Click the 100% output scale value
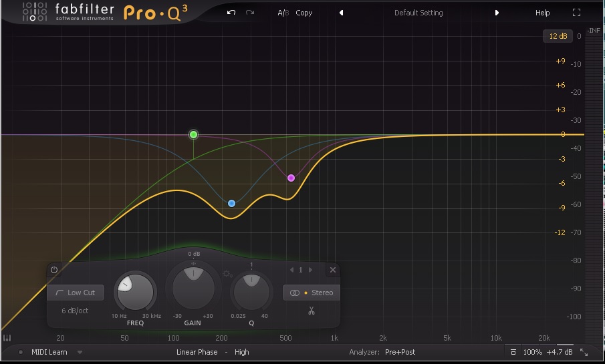Screen dimensions: 605x364 click(532, 352)
